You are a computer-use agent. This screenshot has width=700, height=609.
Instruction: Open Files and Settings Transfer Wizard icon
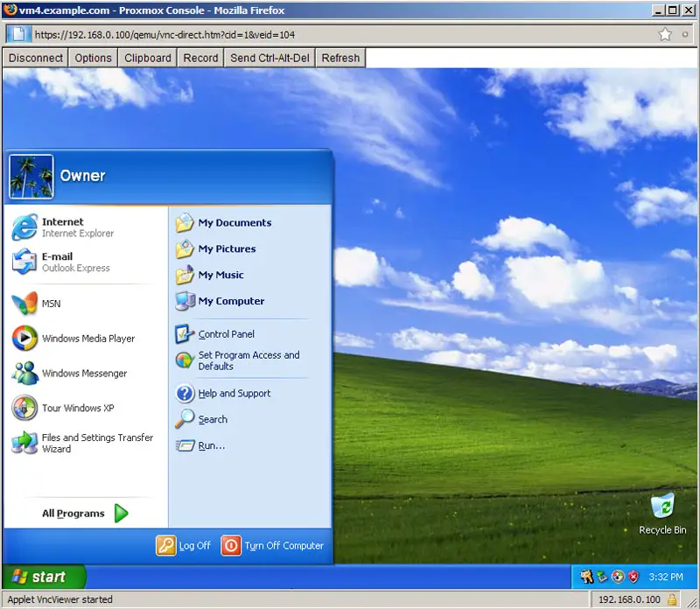coord(24,443)
